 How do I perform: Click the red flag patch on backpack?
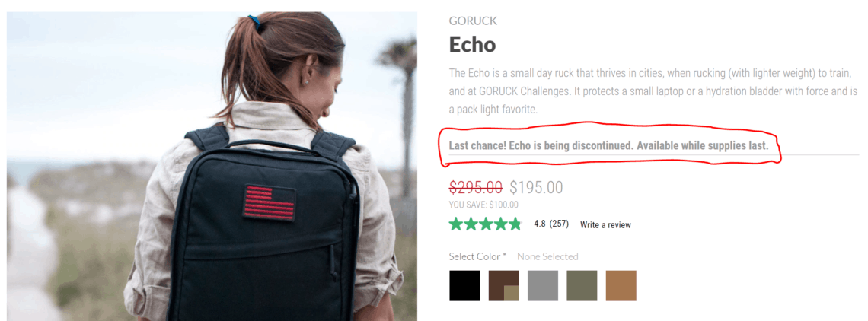(269, 202)
